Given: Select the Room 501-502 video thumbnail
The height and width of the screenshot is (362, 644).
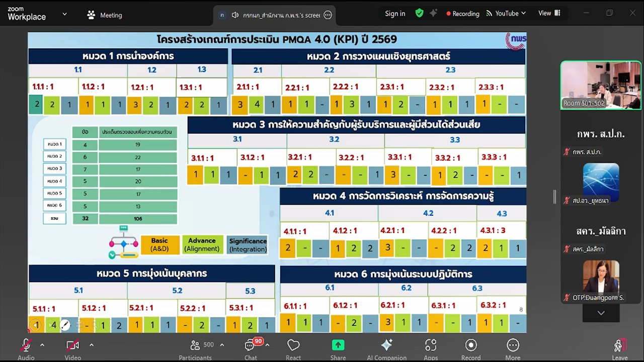Looking at the screenshot, I should pos(601,85).
